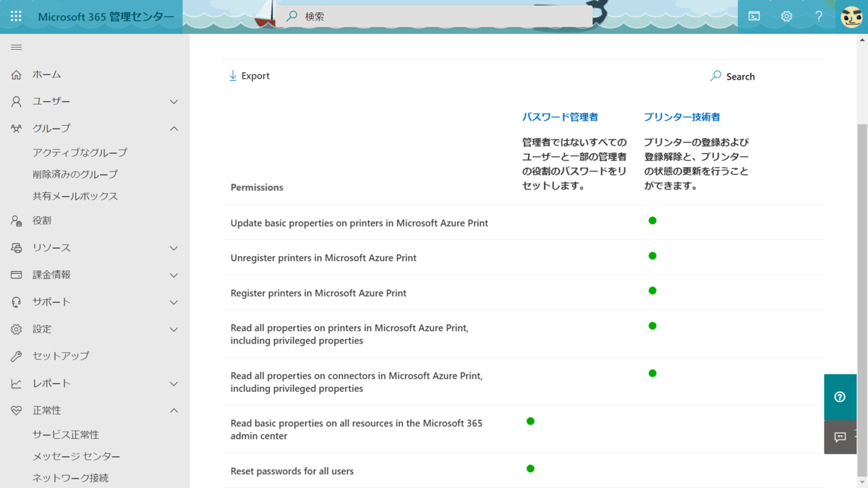Viewport: 868px width, 488px height.
Task: Open the account avatar menu
Action: (851, 16)
